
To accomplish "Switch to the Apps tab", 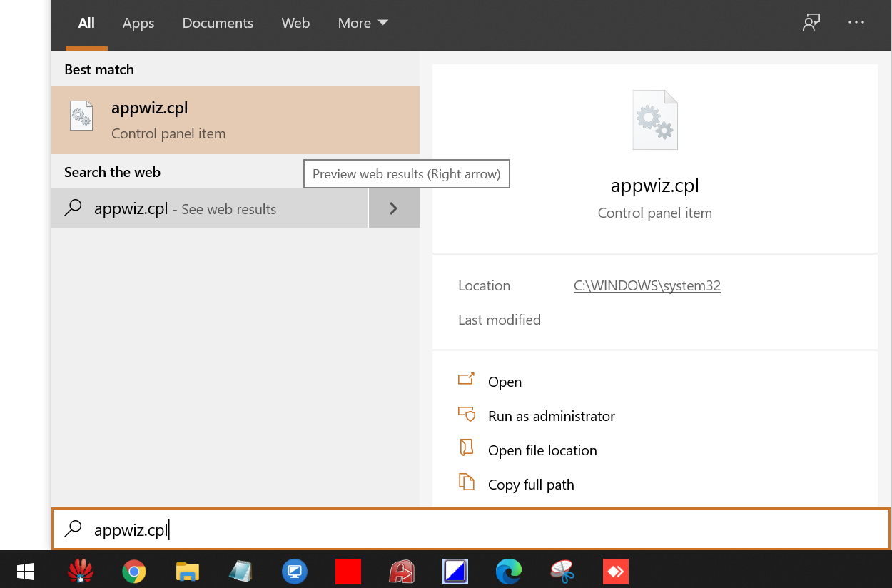I will coord(138,23).
